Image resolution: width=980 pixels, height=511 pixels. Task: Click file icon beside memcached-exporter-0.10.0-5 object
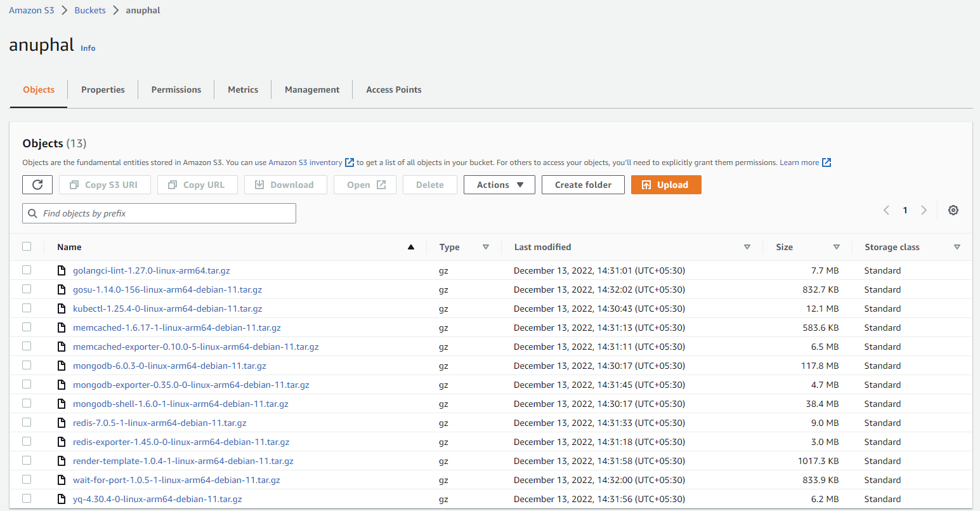click(62, 347)
